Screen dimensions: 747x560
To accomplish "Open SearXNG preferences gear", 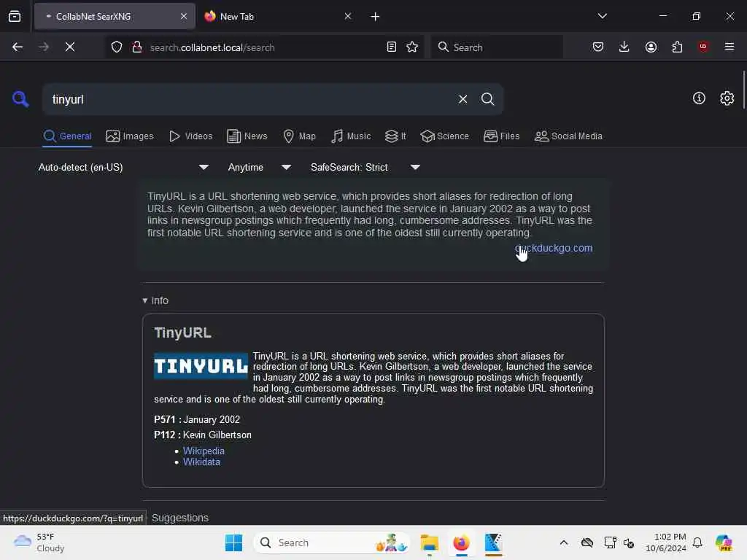I will [727, 98].
